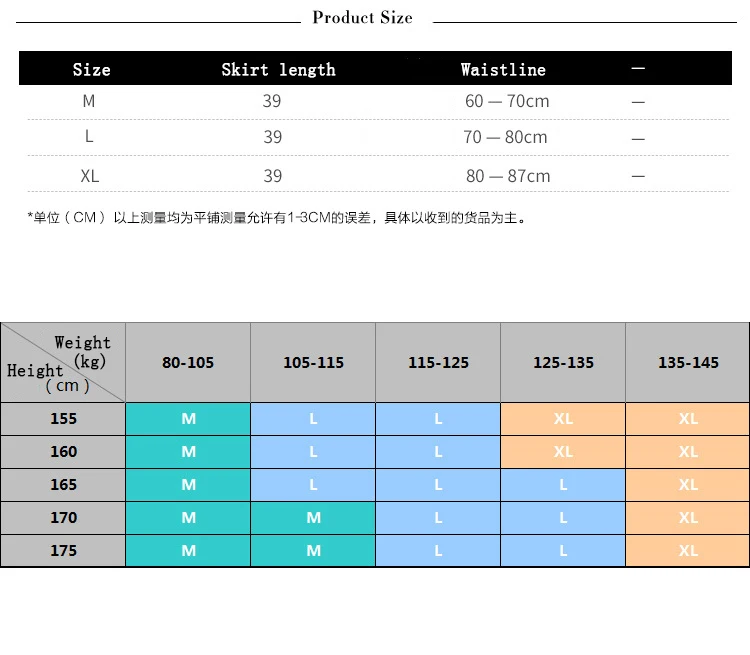Click the XL cell for 155 height, 125-135
750x655 pixels.
[x=563, y=419]
